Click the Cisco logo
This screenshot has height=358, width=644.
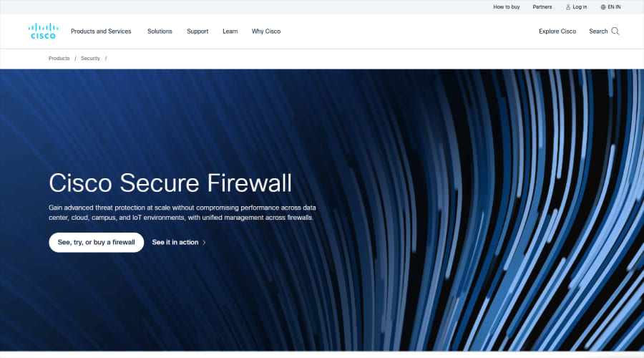43,32
